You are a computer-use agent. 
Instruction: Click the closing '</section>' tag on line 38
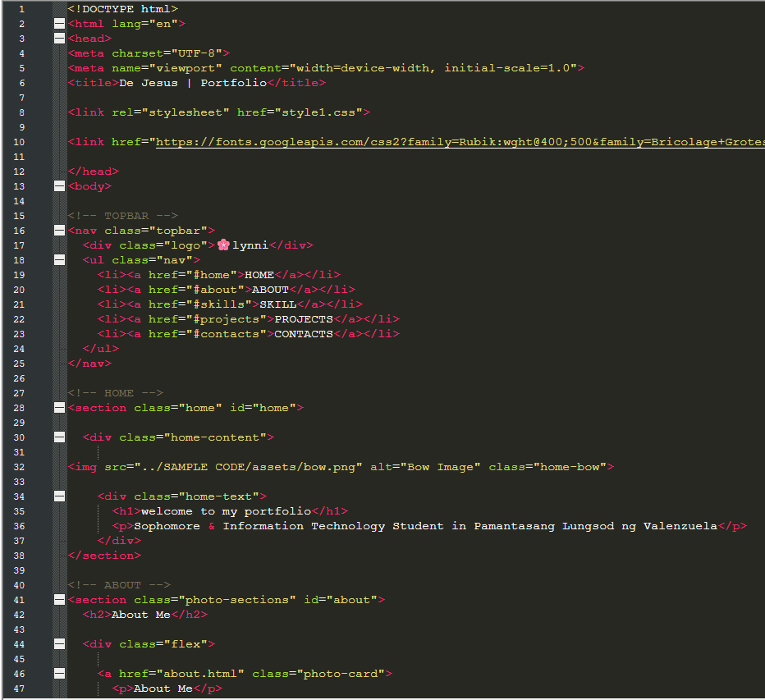[104, 556]
